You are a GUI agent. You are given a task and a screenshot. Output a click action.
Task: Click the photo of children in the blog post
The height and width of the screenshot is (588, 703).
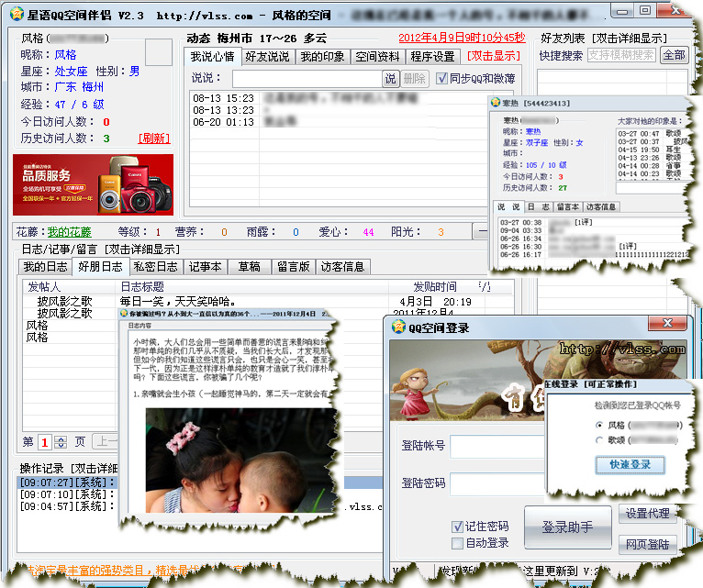coord(241,460)
